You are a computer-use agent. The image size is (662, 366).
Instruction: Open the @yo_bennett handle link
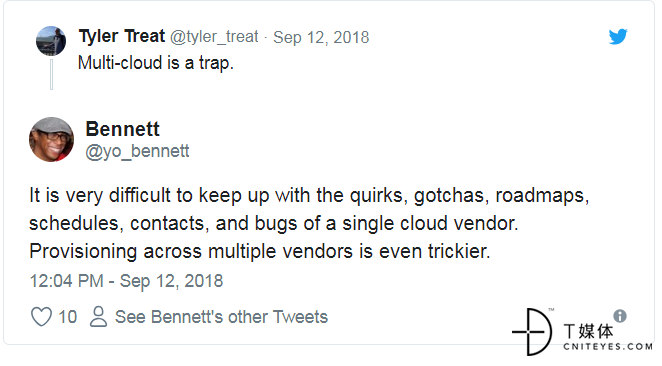click(137, 151)
